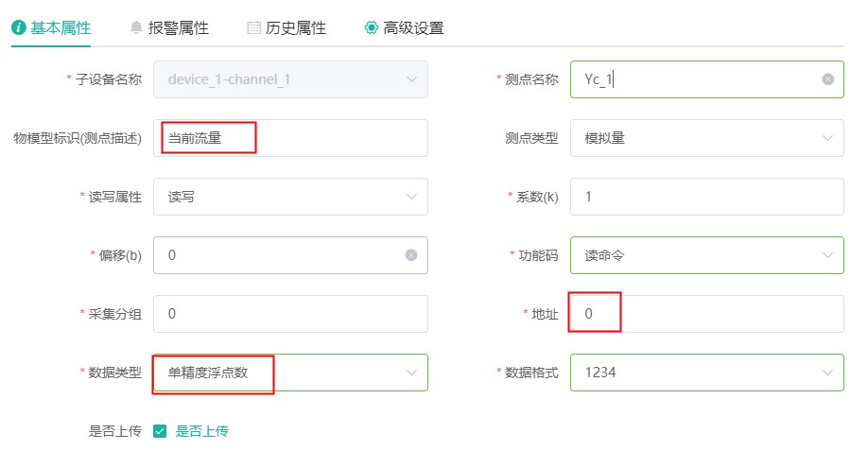Click the gear icon beside 高级设置

[x=372, y=27]
